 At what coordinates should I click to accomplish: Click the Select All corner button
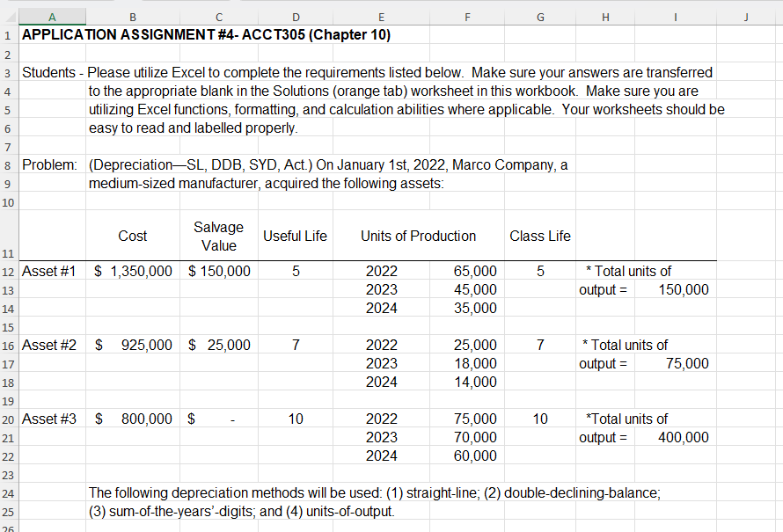point(8,16)
